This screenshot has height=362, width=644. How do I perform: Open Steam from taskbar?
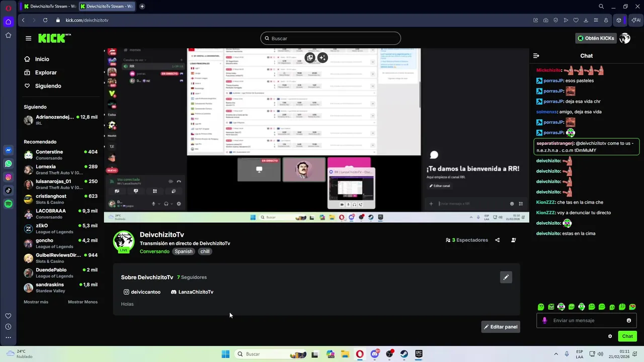(404, 354)
